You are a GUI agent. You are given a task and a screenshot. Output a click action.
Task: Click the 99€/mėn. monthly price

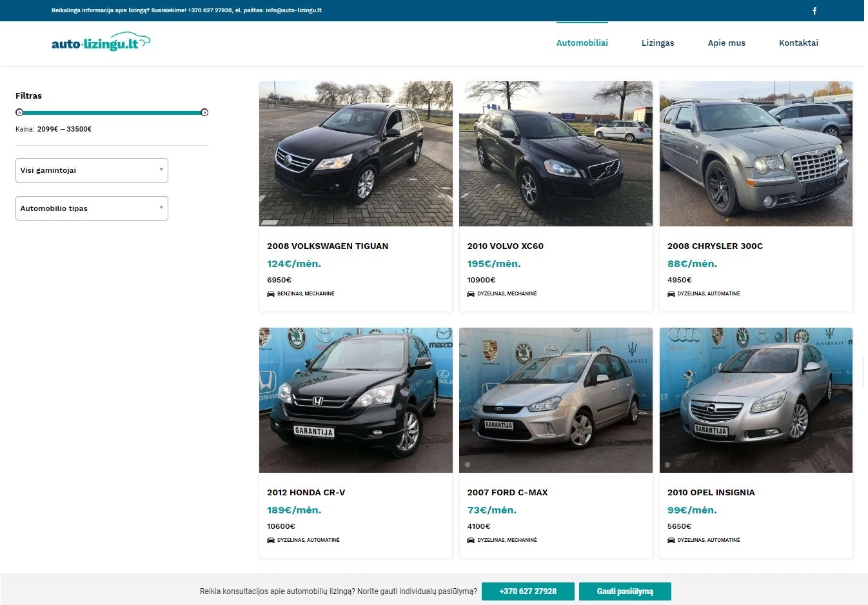[692, 510]
